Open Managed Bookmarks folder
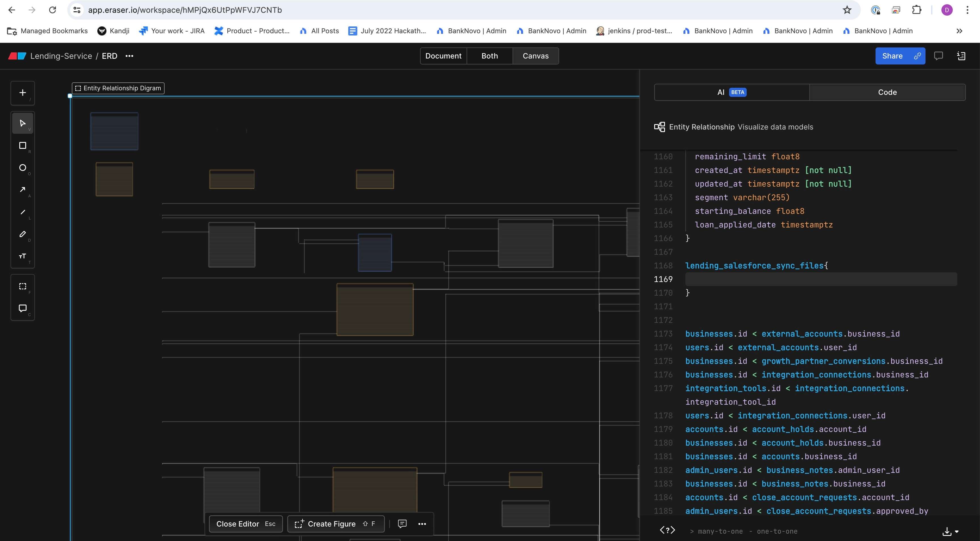 pyautogui.click(x=48, y=31)
